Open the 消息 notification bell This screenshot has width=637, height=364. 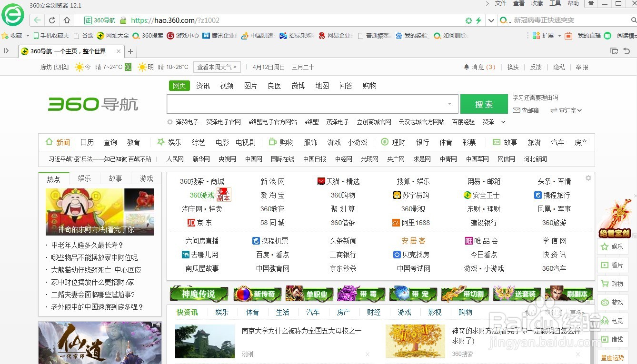[x=467, y=67]
